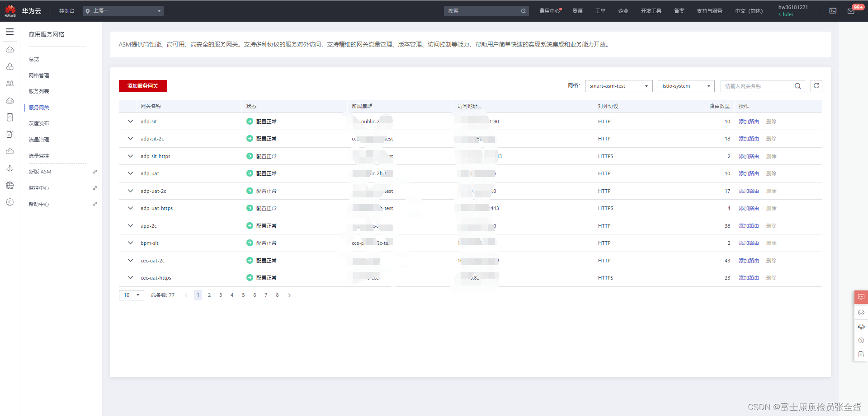868x416 pixels.
Task: Click the customer service headset icon on right edge
Action: click(x=861, y=327)
